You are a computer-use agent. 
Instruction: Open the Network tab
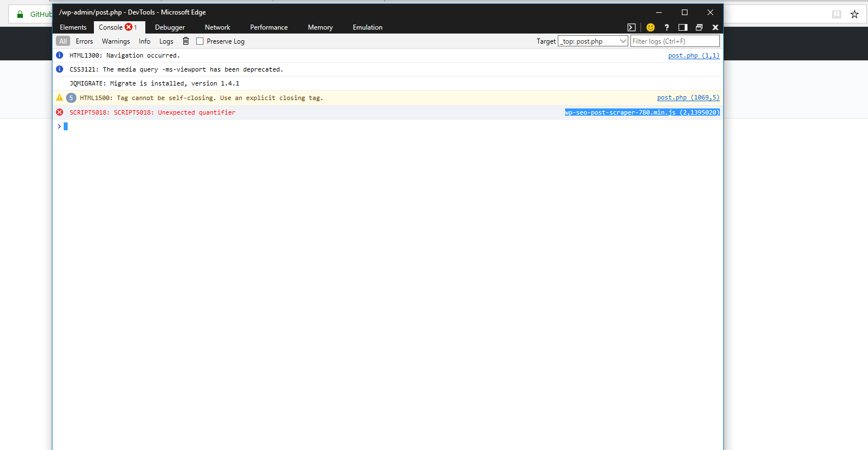pyautogui.click(x=217, y=27)
